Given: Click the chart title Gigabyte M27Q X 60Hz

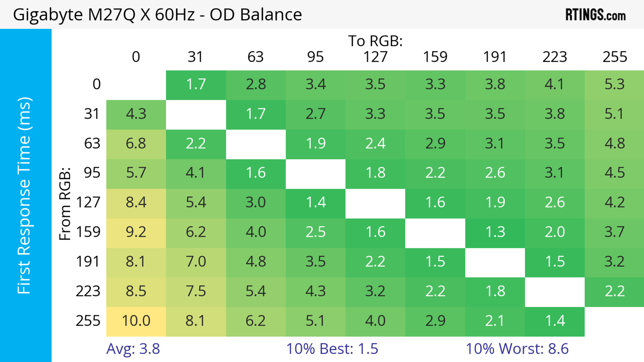Looking at the screenshot, I should 104,14.
